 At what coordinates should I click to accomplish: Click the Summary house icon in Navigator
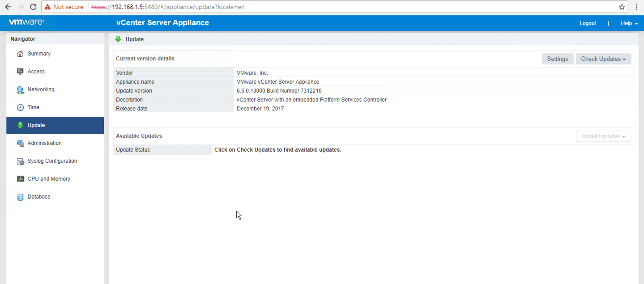point(20,54)
